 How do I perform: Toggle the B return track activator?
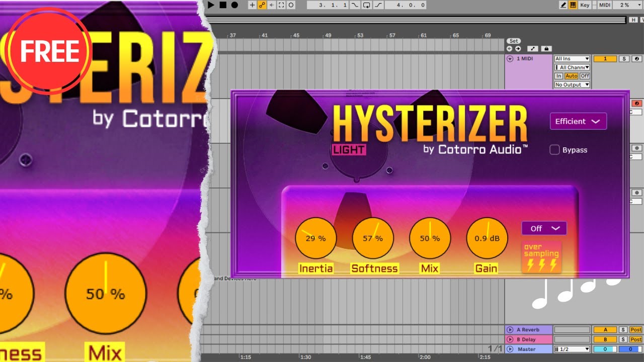click(x=605, y=339)
